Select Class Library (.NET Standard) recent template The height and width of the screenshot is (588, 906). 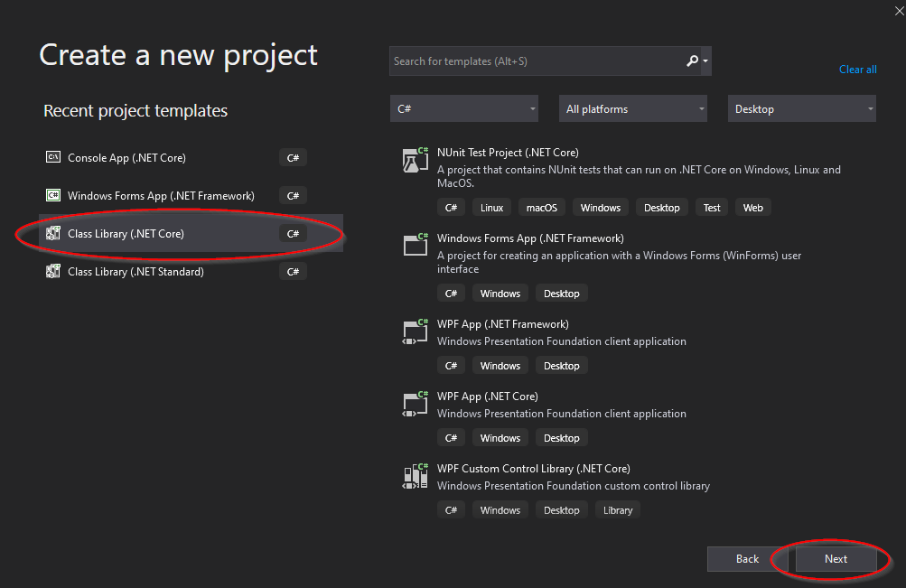click(191, 272)
